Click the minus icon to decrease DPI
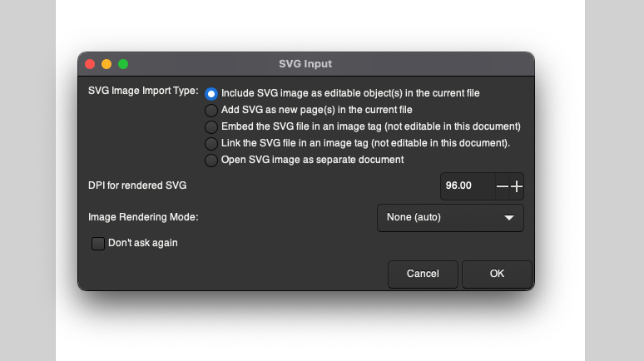 503,186
